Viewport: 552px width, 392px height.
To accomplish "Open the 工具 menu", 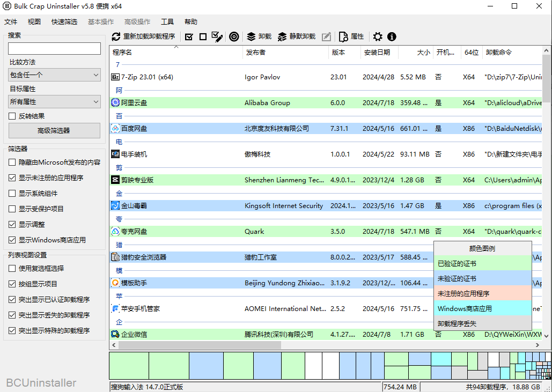I will click(x=167, y=22).
